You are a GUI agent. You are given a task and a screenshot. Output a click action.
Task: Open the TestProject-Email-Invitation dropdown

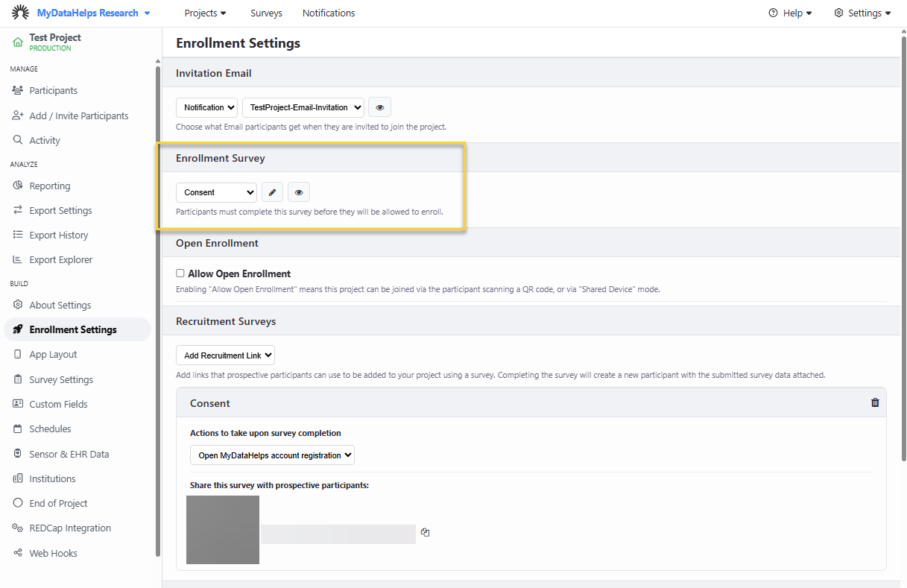303,107
